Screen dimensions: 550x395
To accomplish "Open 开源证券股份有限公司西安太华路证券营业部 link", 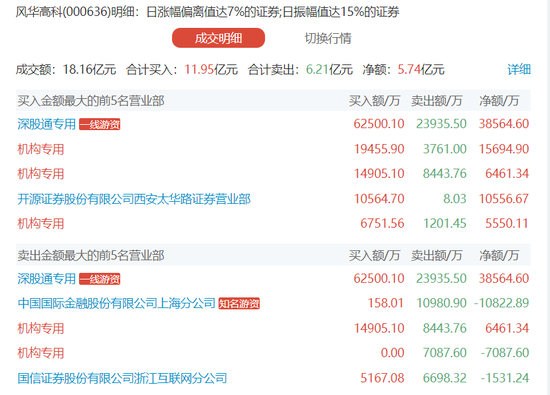I will point(134,199).
